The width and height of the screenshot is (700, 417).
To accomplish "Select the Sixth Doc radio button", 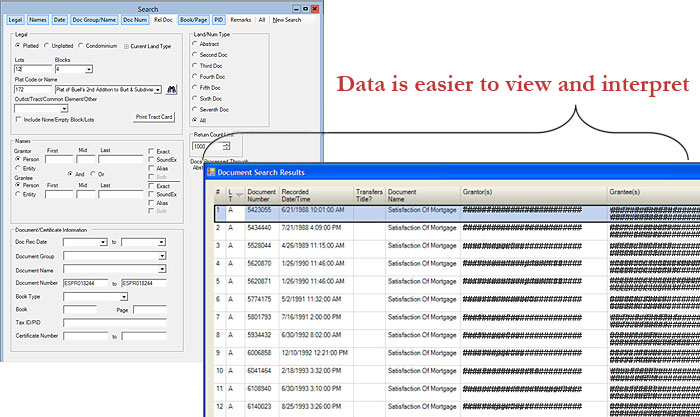I will 195,98.
